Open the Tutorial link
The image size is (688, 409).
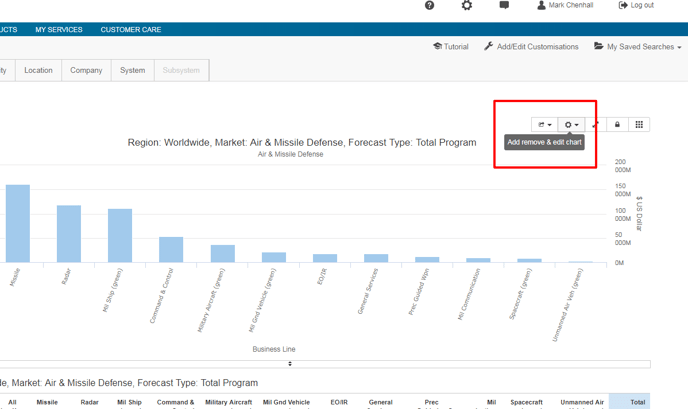(x=451, y=47)
